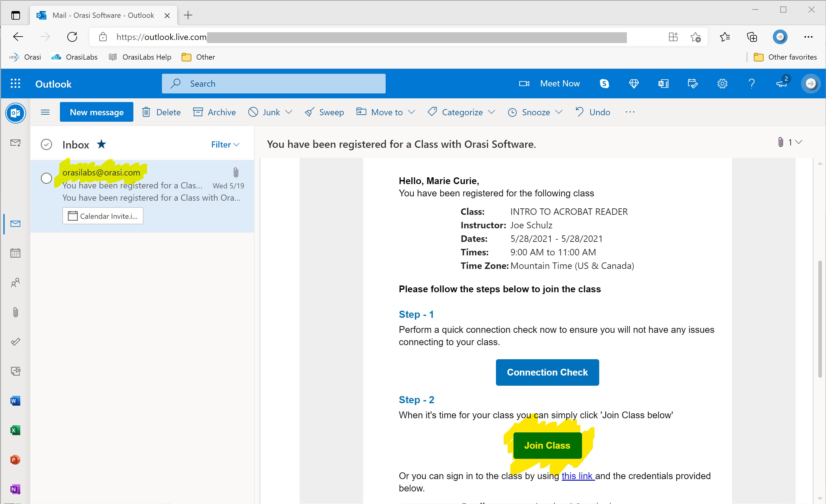Open the Help question mark
The width and height of the screenshot is (826, 504).
point(752,84)
